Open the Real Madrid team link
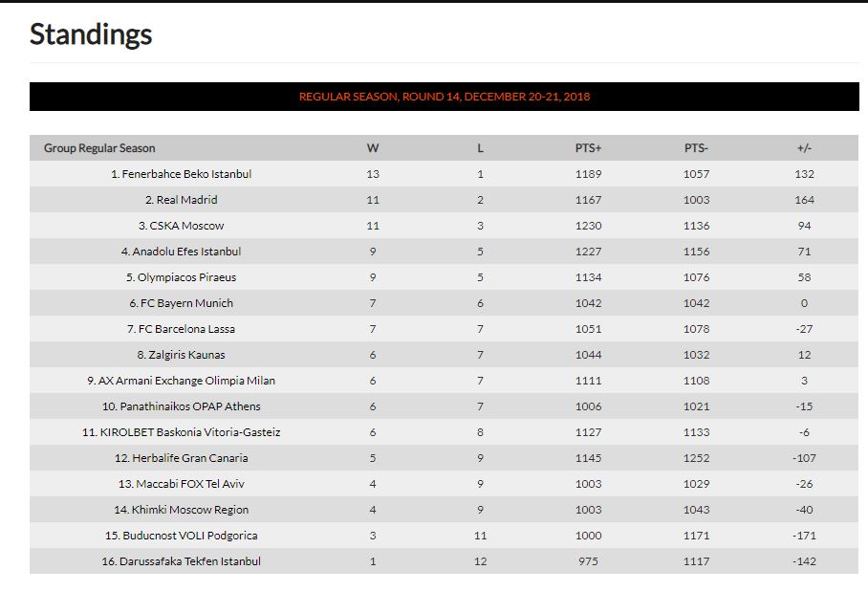Viewport: 868px width, 592px height. (186, 200)
